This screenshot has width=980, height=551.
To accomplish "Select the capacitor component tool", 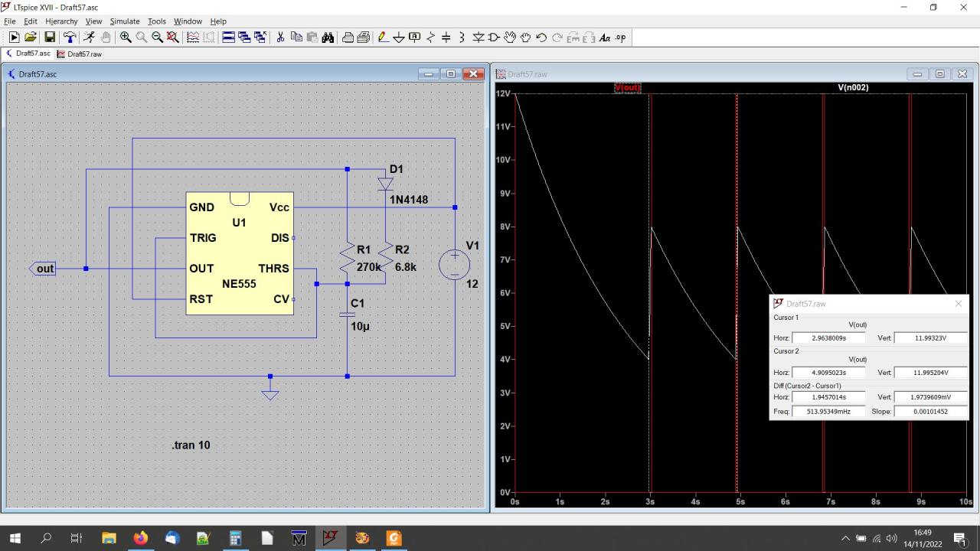I will tap(446, 37).
